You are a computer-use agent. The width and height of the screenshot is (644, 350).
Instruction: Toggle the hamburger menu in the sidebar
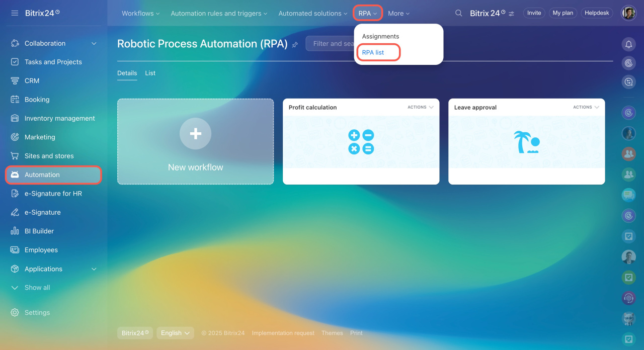point(15,13)
